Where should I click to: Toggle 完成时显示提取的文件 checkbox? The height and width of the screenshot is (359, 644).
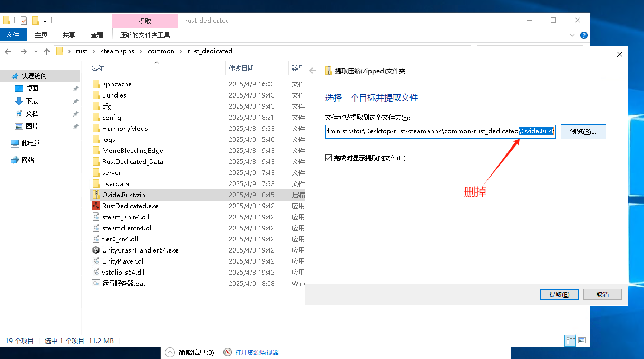[x=329, y=158]
